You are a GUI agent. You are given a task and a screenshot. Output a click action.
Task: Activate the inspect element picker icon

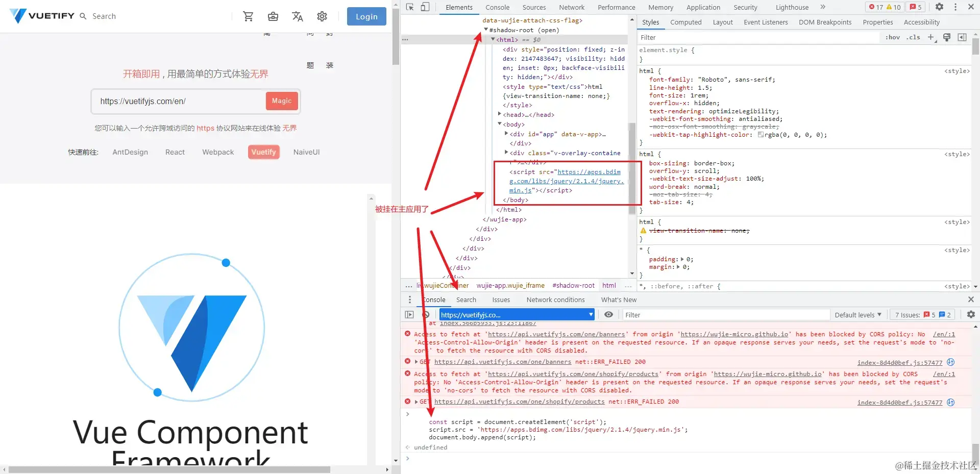(x=410, y=7)
